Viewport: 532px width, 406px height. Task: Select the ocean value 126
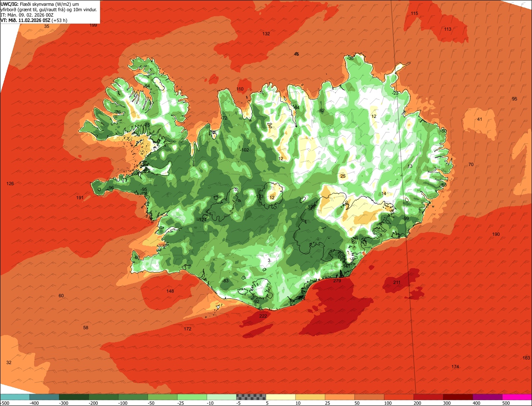[10, 183]
